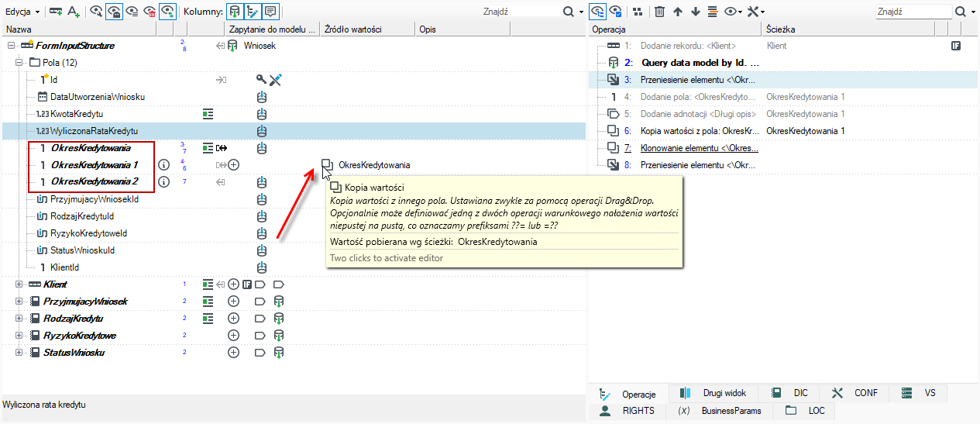Screen dimensions: 980x424
Task: Click the right magnifier search icon
Action: click(961, 12)
